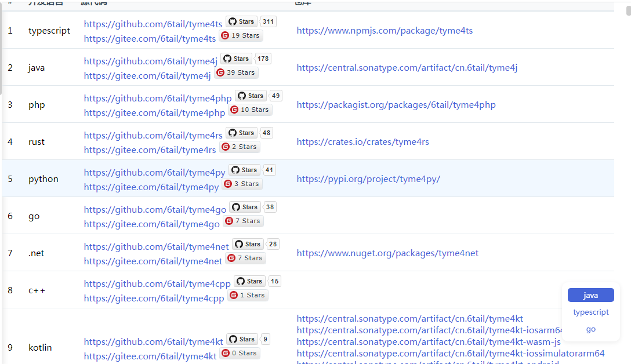This screenshot has width=631, height=364.
Task: Open Gitee 0 Stars badge for tyme4kt
Action: pyautogui.click(x=240, y=353)
